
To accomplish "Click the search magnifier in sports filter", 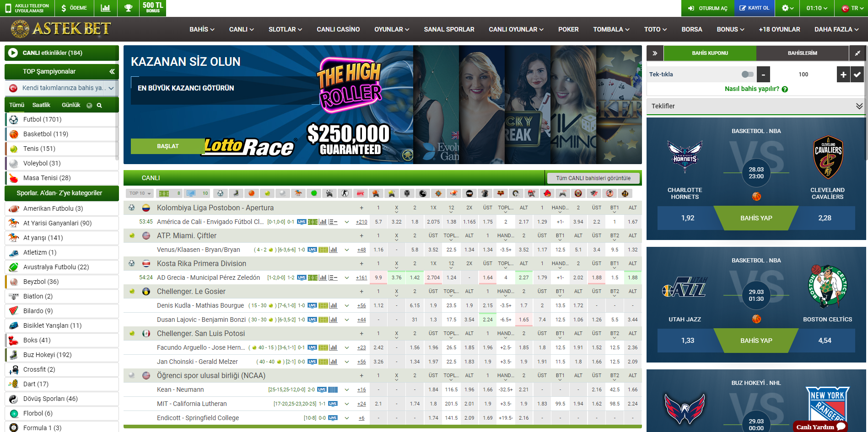I will pyautogui.click(x=99, y=106).
